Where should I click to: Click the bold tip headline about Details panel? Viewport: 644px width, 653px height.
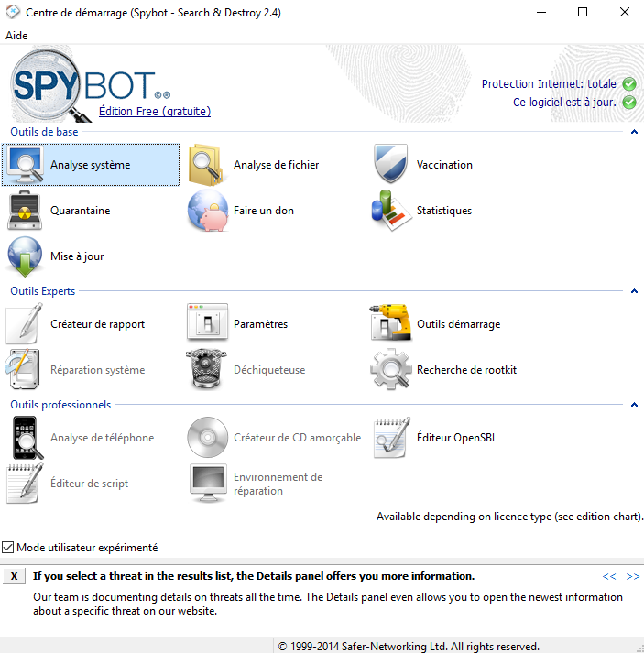click(254, 576)
